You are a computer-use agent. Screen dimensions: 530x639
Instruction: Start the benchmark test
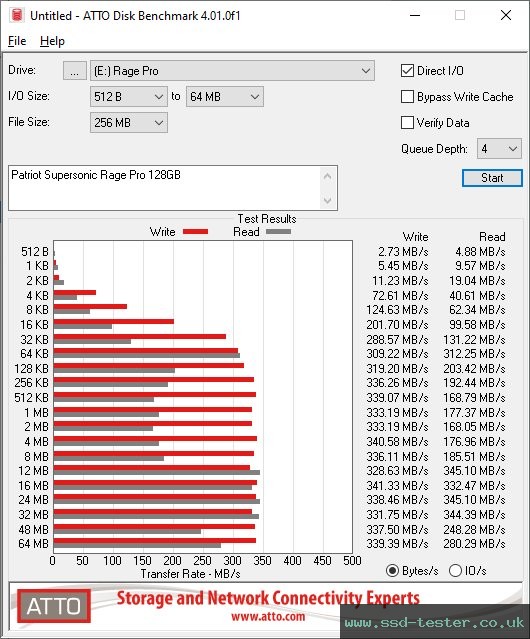click(492, 178)
